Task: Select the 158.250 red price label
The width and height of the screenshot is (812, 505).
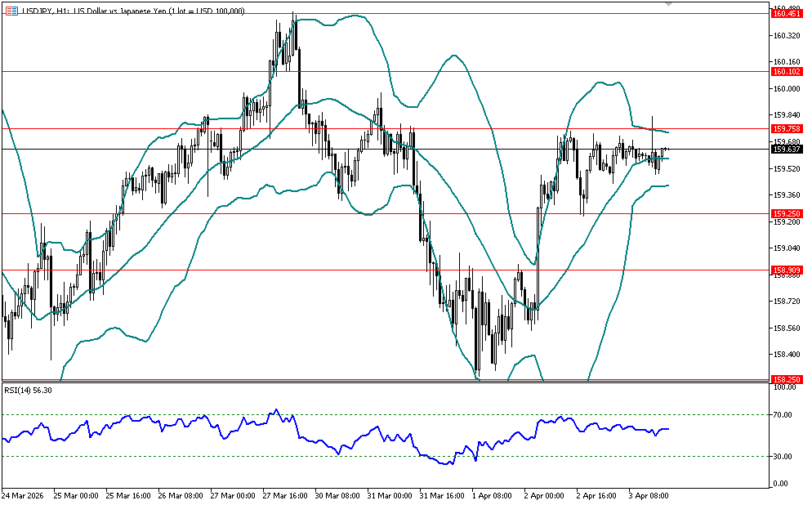Action: 785,380
